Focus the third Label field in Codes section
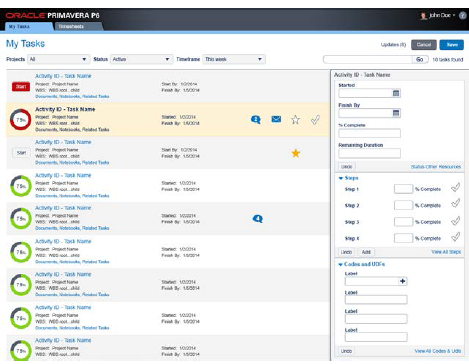469x364 pixels. pos(376,319)
